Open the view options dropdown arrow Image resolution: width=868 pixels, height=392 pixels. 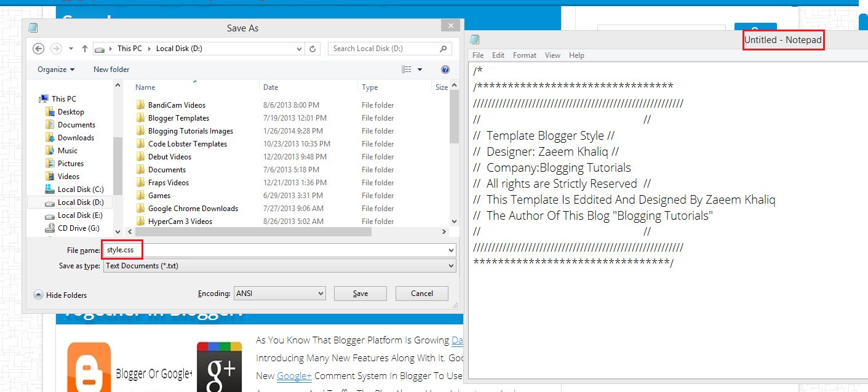(x=420, y=70)
